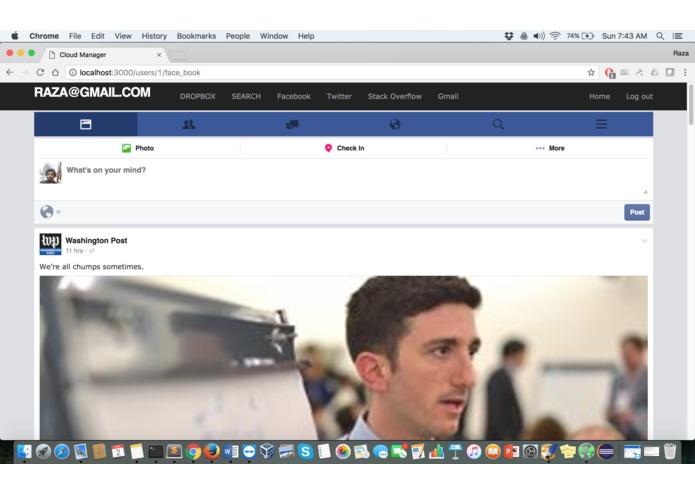This screenshot has width=695, height=494.
Task: Open Gmail in the top nav
Action: (x=448, y=97)
